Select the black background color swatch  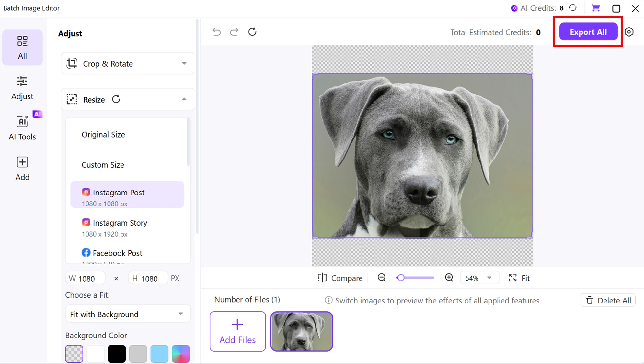[117, 353]
